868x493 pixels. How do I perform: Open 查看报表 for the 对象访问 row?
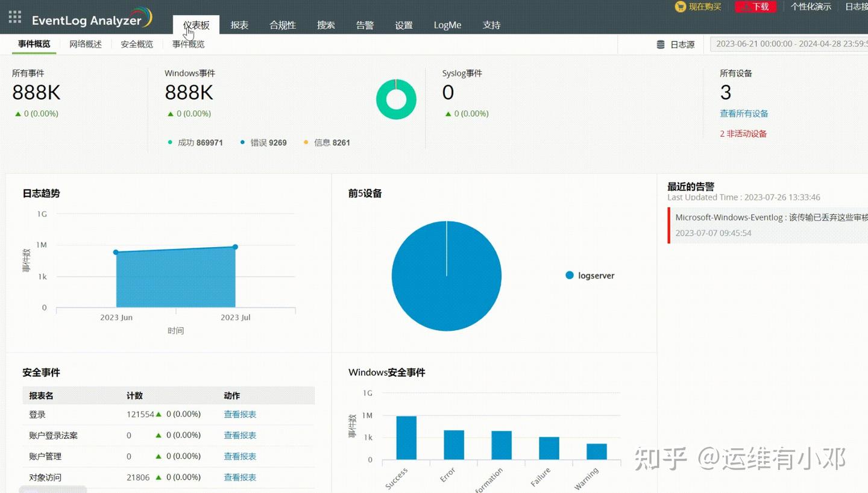pos(240,477)
